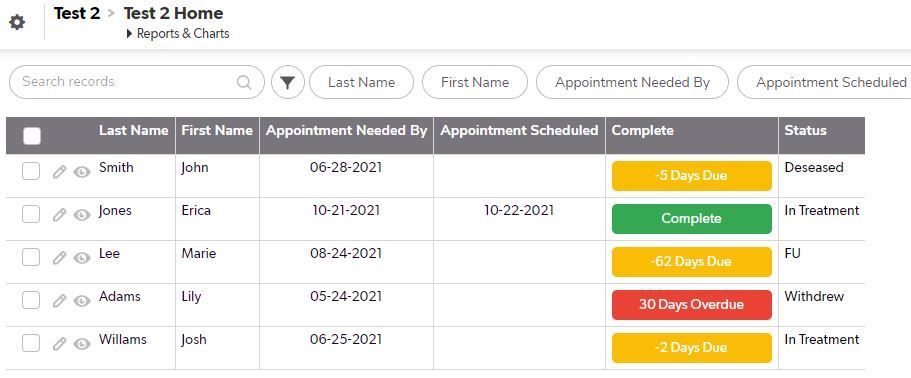Open the Appointment Needed By filter pill
The image size is (911, 378).
click(632, 82)
